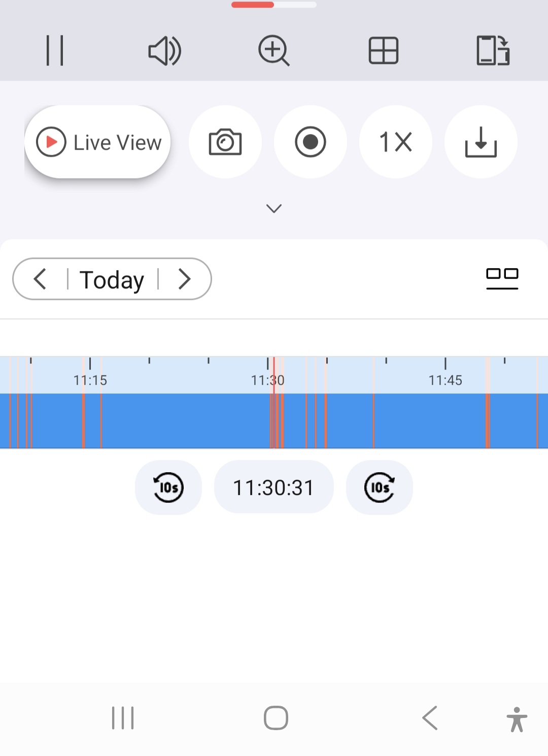
Task: Expand more controls with down chevron
Action: point(274,208)
